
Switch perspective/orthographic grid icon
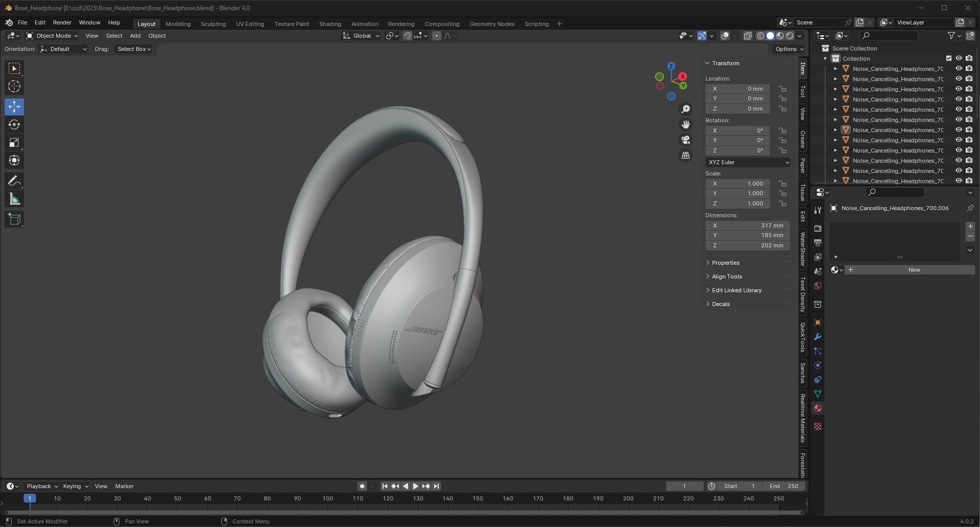[686, 155]
